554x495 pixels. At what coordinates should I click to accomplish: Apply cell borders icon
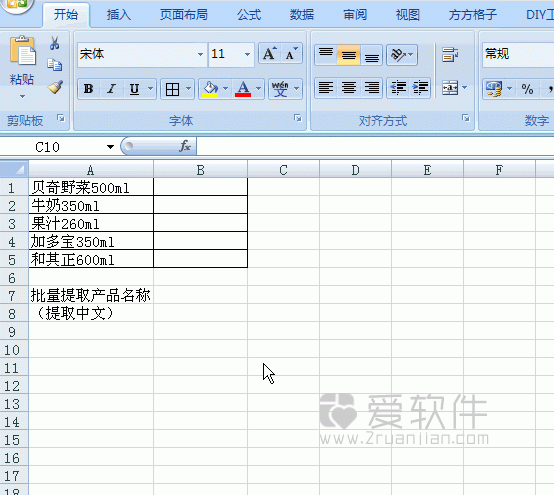[172, 89]
